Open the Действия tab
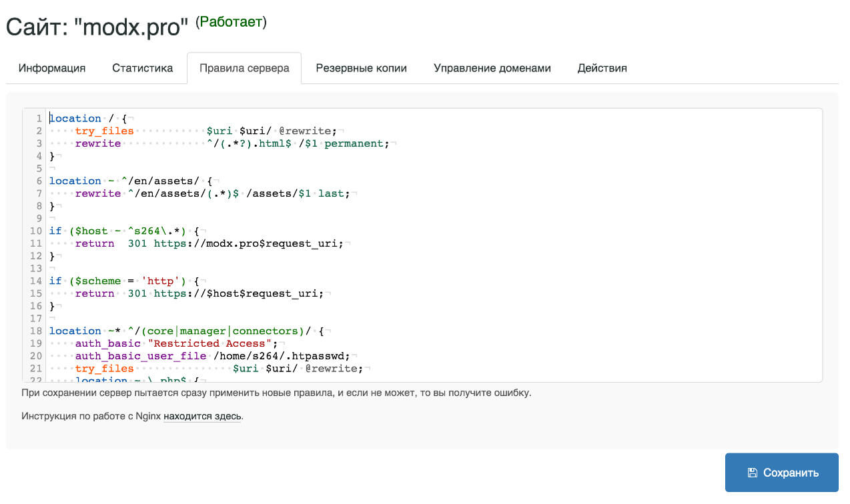This screenshot has height=504, width=850. tap(602, 68)
